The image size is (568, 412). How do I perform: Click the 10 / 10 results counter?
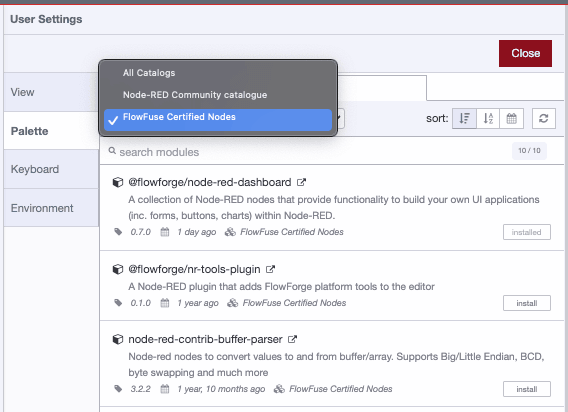pos(529,151)
